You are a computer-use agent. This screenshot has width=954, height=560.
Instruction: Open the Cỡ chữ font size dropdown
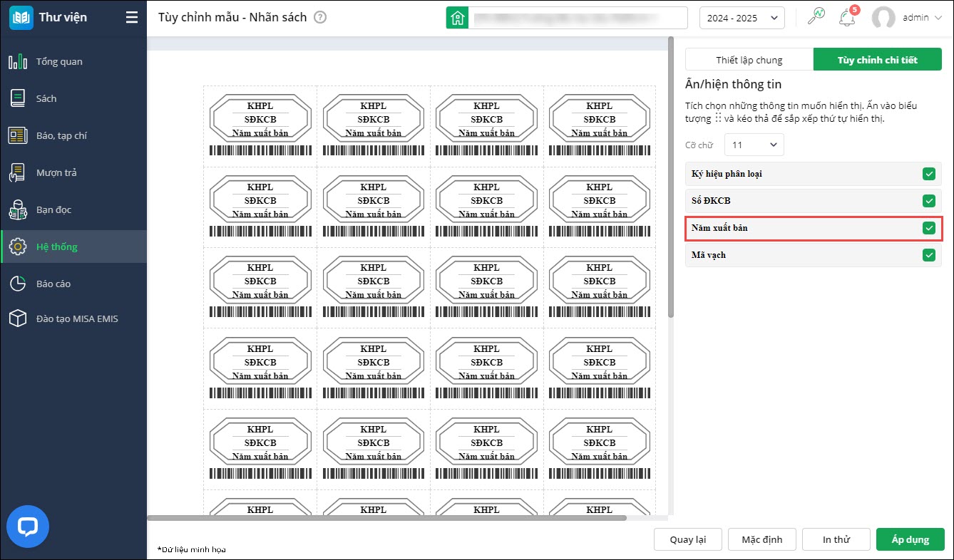[x=754, y=145]
